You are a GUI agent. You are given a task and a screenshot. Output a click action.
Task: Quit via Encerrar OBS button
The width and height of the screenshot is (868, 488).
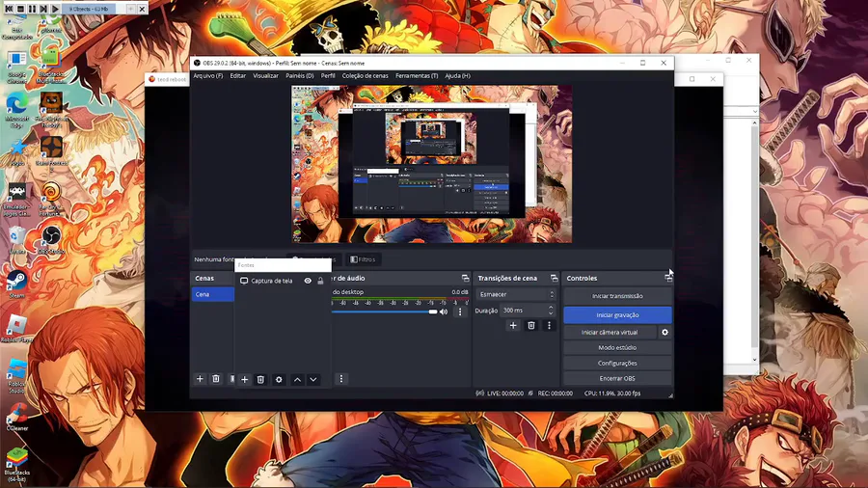click(617, 378)
